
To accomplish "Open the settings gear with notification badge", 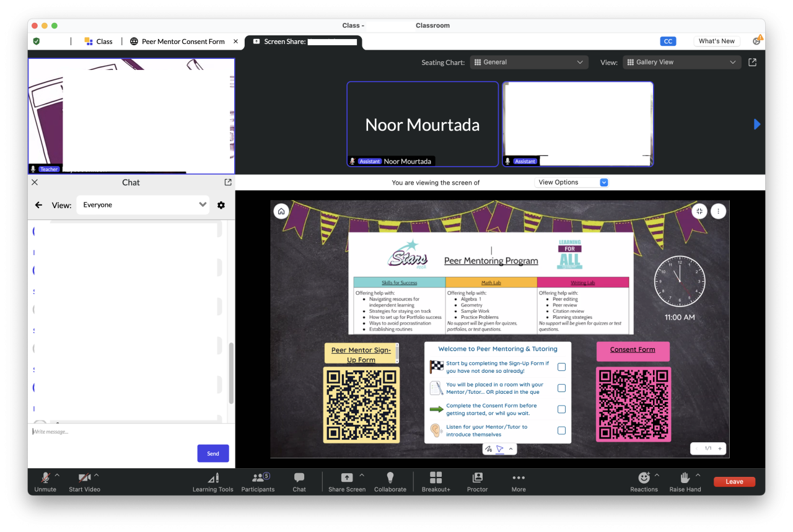I will [x=756, y=41].
